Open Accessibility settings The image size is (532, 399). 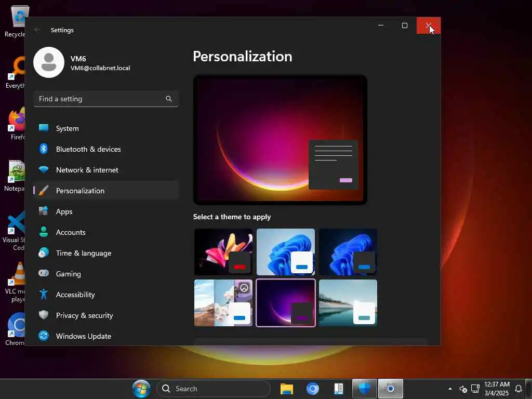coord(106,295)
